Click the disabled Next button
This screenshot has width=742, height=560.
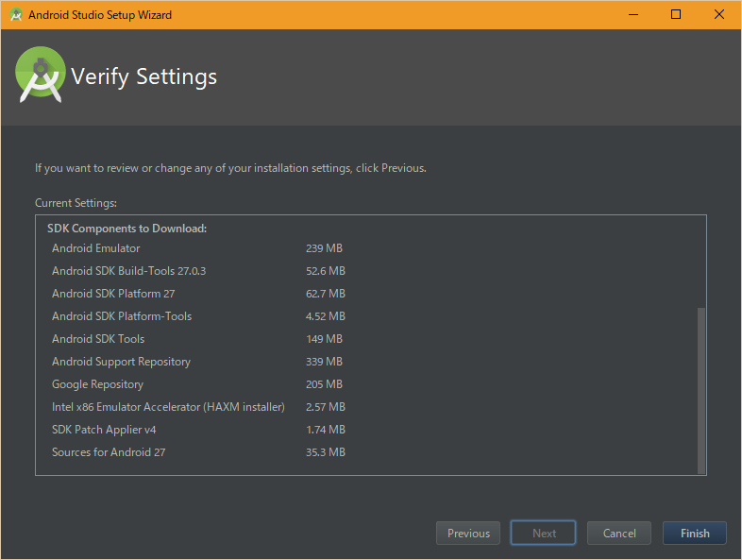tap(544, 534)
